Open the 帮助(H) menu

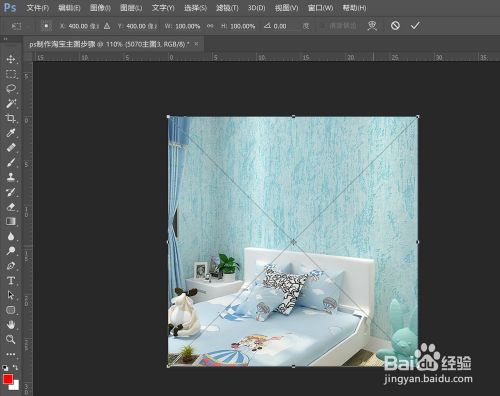click(x=354, y=8)
